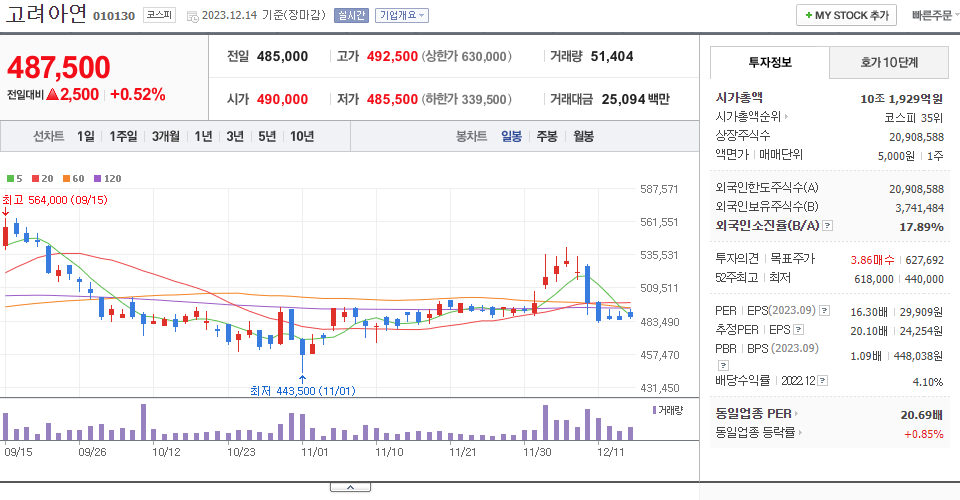The height and width of the screenshot is (500, 960).
Task: Select the 5년 line chart period
Action: coord(267,136)
